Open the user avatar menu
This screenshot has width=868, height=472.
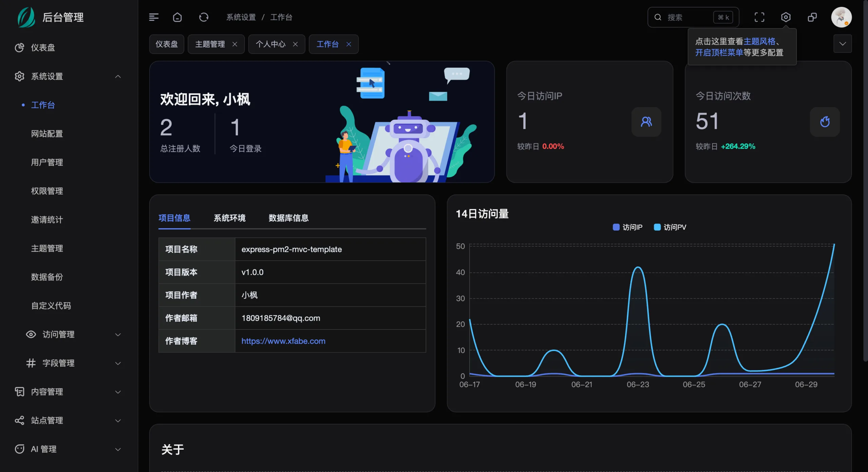(841, 17)
